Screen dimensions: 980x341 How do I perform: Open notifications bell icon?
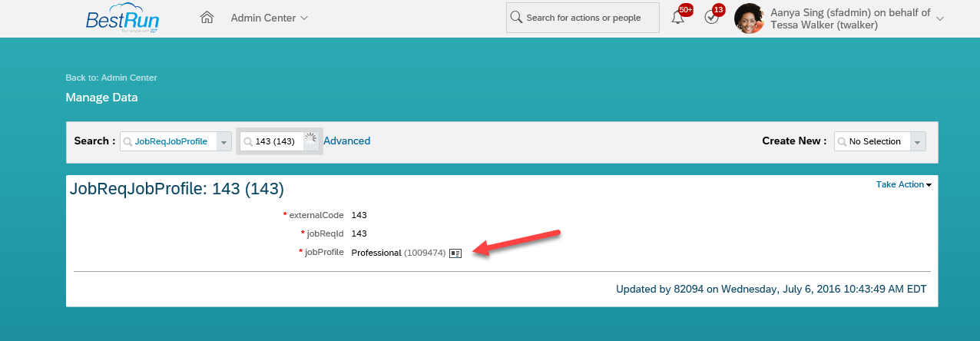click(x=677, y=18)
